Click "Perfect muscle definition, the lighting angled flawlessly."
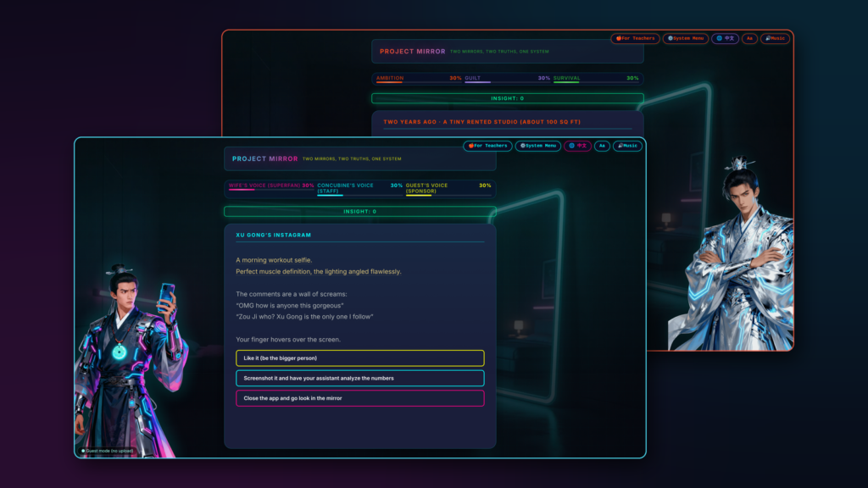868x488 pixels. (319, 272)
